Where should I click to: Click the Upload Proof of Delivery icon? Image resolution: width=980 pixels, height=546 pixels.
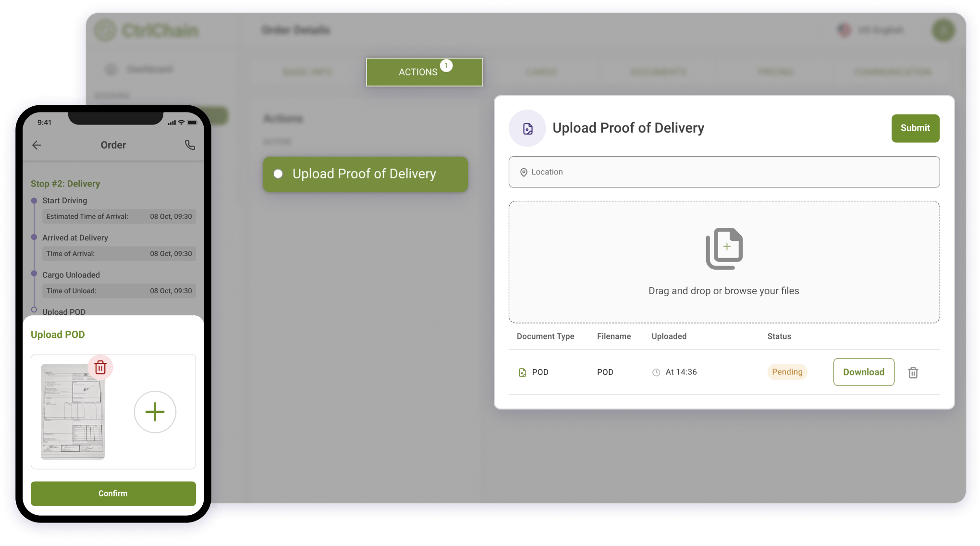coord(527,128)
